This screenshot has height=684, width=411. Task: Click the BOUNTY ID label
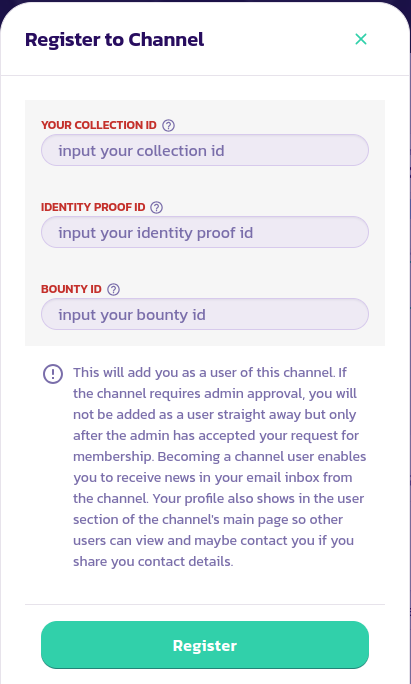coord(71,289)
